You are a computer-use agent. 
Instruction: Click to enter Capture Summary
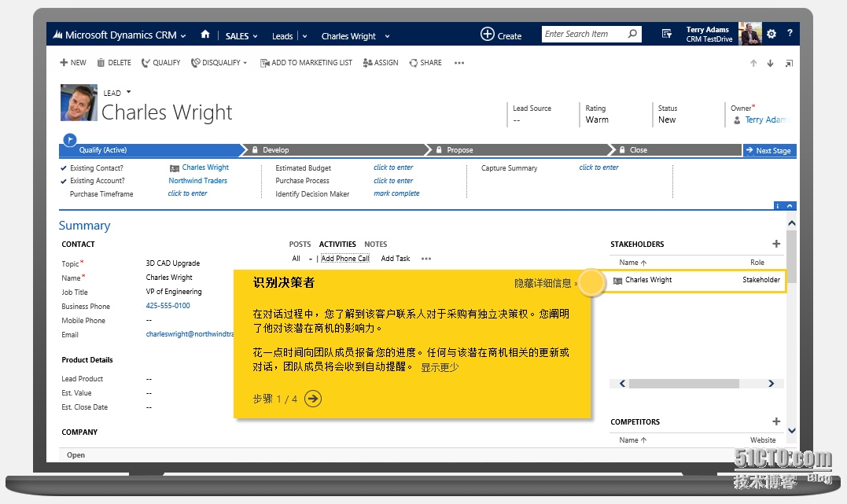tap(598, 167)
